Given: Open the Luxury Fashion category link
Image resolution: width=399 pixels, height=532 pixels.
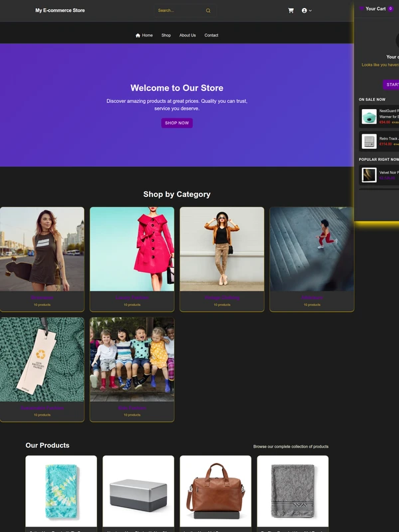Looking at the screenshot, I should (132, 297).
